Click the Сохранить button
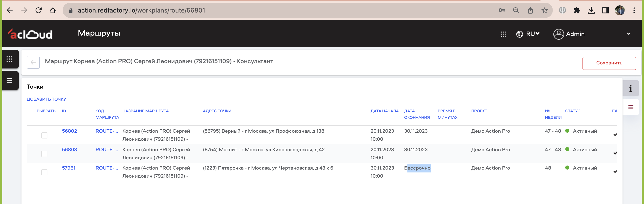644x204 pixels. click(609, 63)
